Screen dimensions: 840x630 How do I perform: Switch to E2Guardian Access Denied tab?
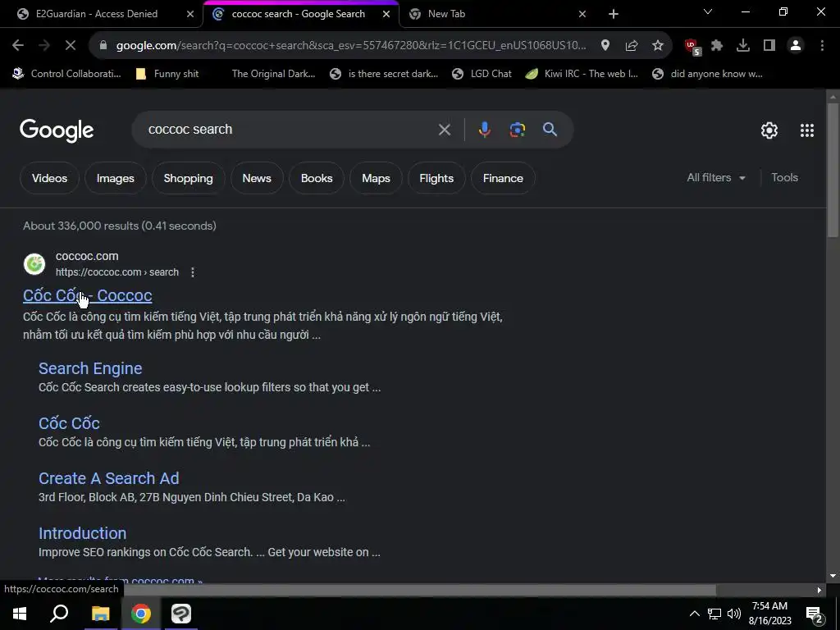pyautogui.click(x=97, y=14)
